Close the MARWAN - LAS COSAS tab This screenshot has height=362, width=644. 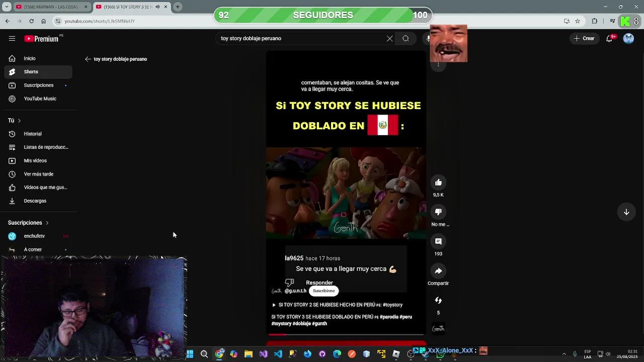86,7
